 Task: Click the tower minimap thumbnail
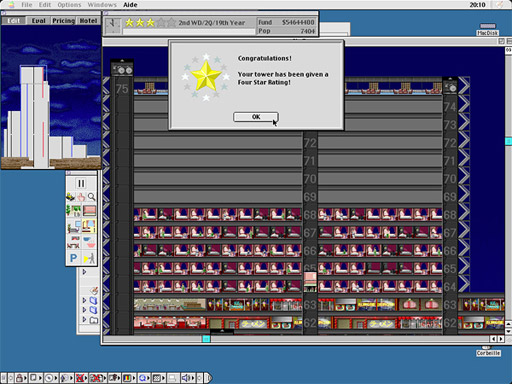click(x=51, y=97)
